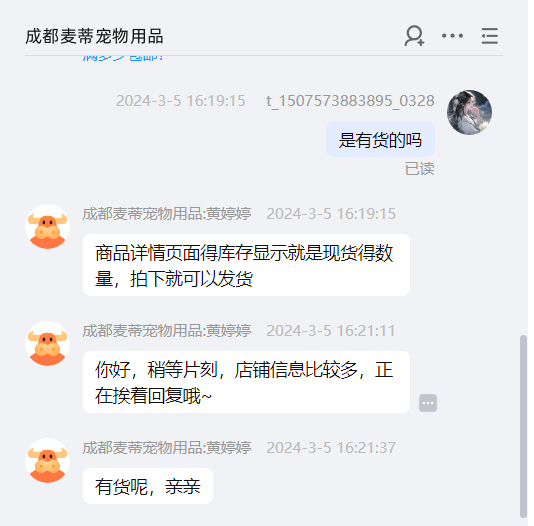
Task: Click the 已读 read status label
Action: click(420, 169)
